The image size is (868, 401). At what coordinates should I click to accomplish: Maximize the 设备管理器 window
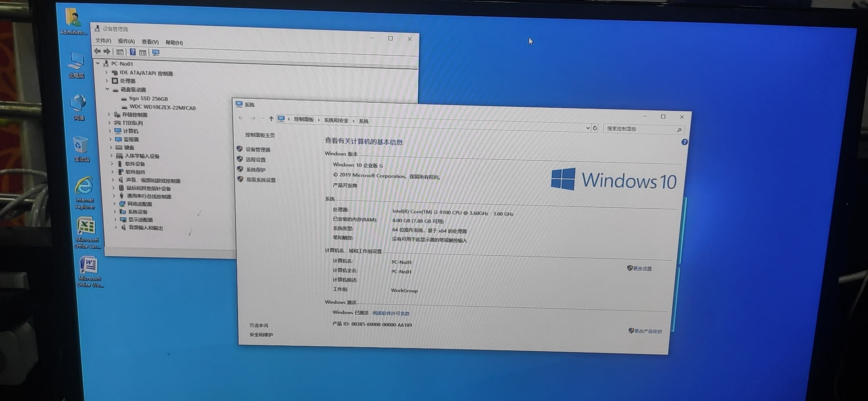(x=391, y=38)
